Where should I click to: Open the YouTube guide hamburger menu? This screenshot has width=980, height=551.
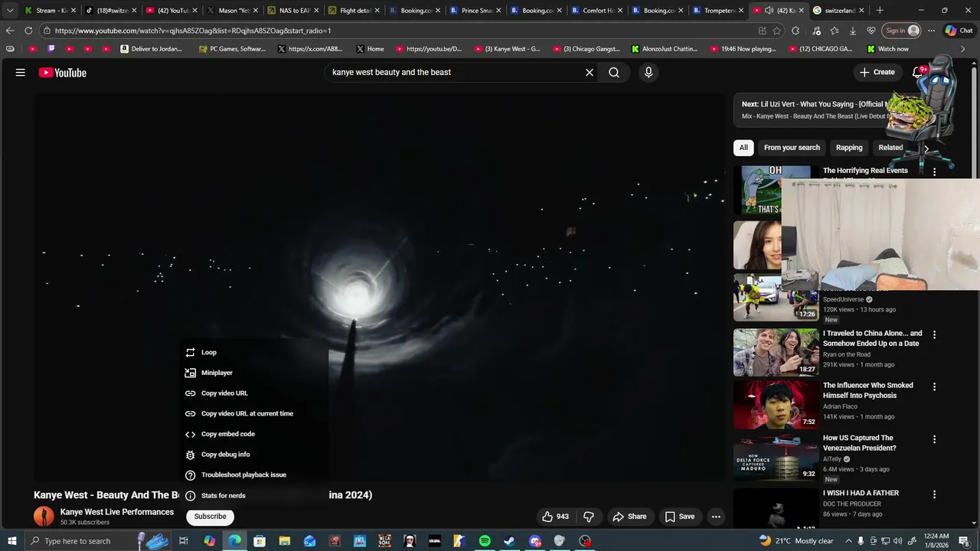point(21,73)
